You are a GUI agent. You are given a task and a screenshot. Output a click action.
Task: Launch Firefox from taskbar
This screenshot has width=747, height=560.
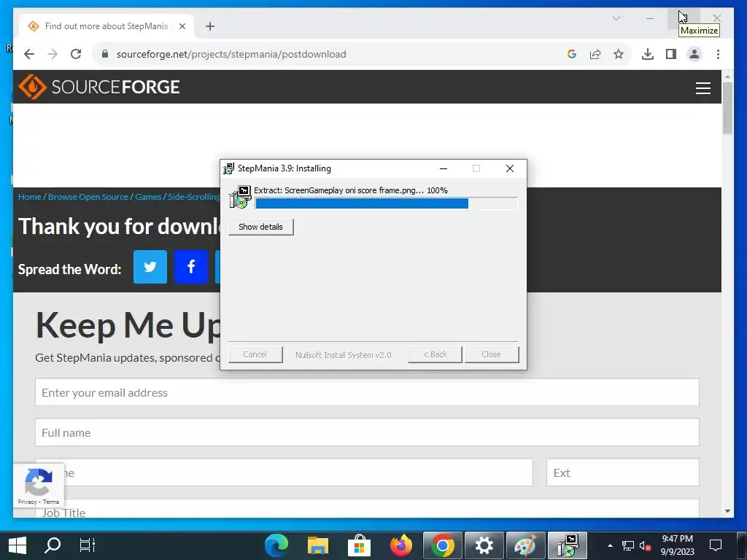click(400, 545)
